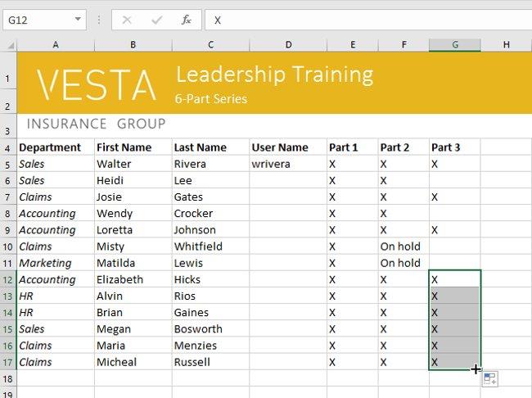
Task: Select column A header
Action: [x=56, y=45]
